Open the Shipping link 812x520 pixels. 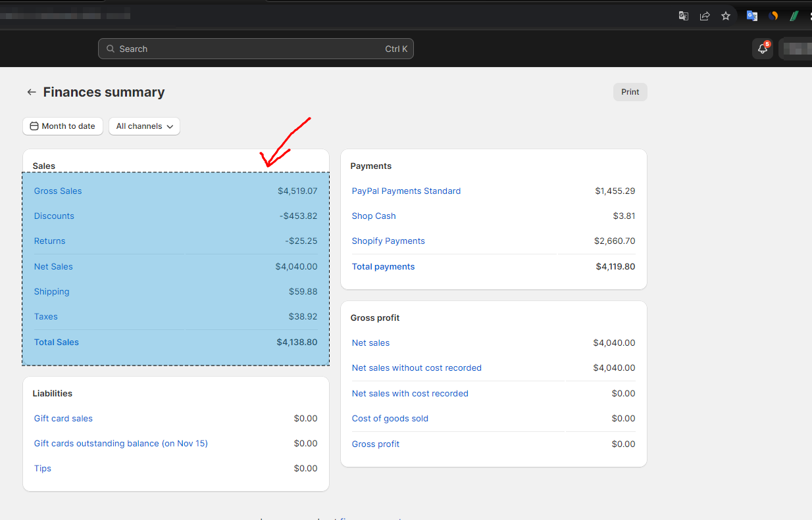coord(52,292)
